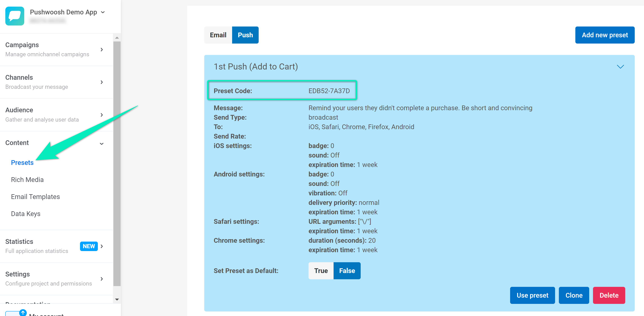
Task: Click the Statistics NEW badge
Action: 89,246
